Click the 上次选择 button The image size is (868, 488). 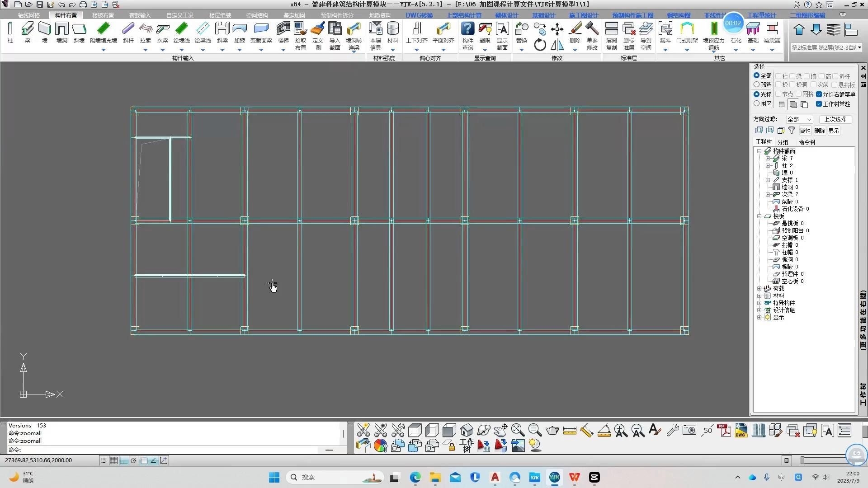pos(835,119)
